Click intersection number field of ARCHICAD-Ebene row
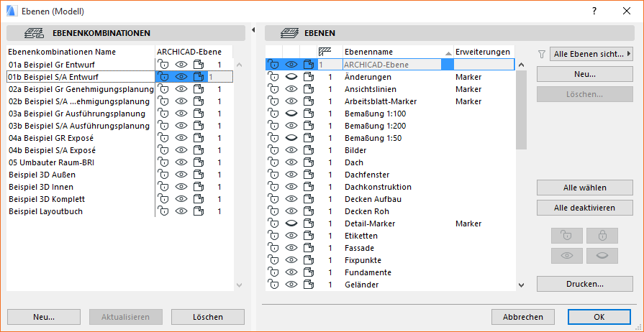Image resolution: width=644 pixels, height=332 pixels. [330, 65]
